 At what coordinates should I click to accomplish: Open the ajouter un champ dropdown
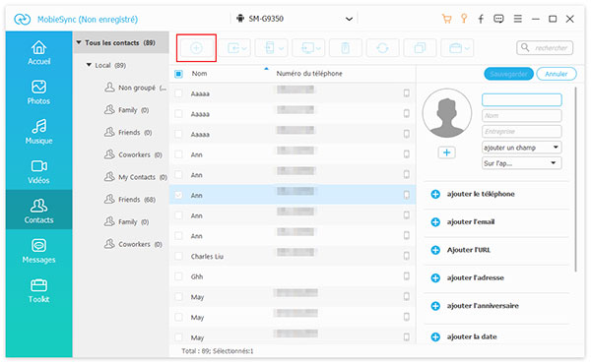pyautogui.click(x=522, y=148)
